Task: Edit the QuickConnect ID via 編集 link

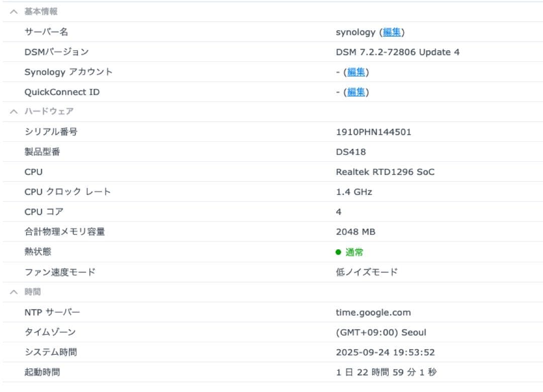Action: pos(356,92)
